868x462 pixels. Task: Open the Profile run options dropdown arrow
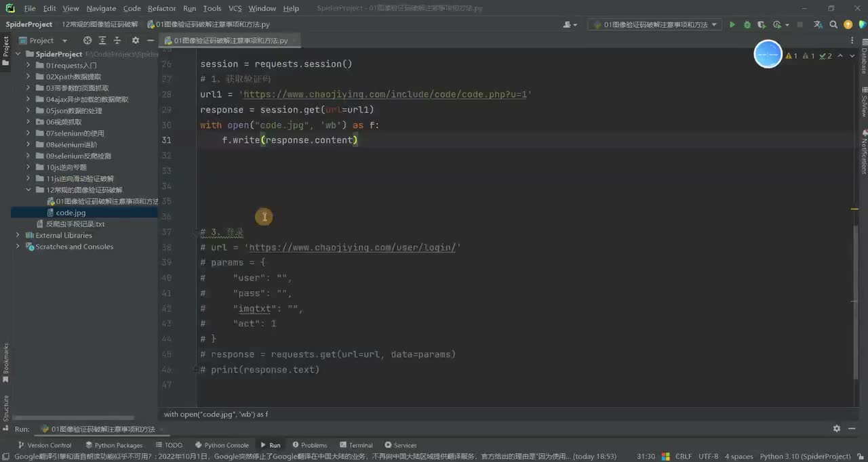pos(786,25)
